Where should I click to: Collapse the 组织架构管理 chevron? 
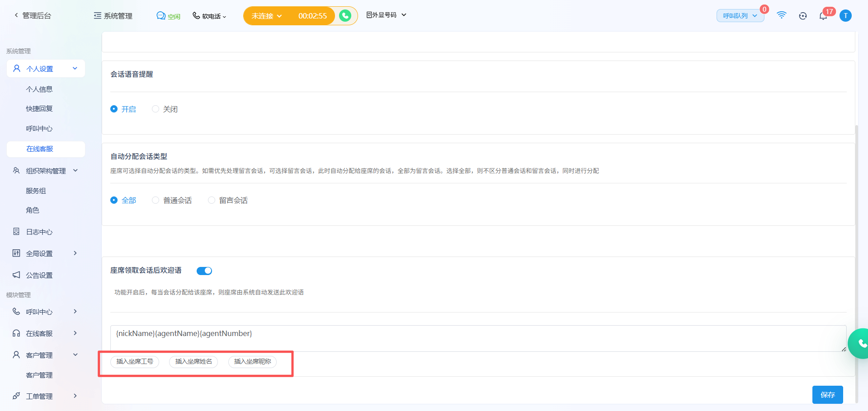pyautogui.click(x=75, y=171)
